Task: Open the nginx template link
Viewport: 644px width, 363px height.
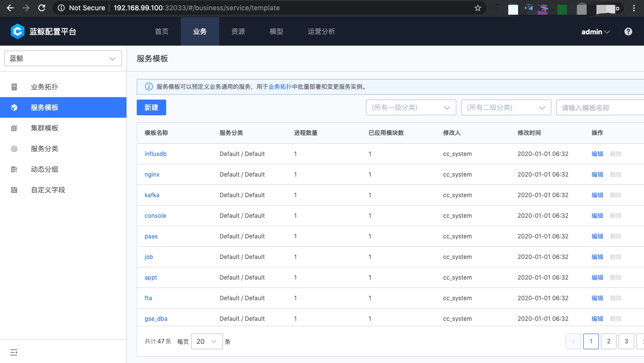Action: pyautogui.click(x=152, y=175)
